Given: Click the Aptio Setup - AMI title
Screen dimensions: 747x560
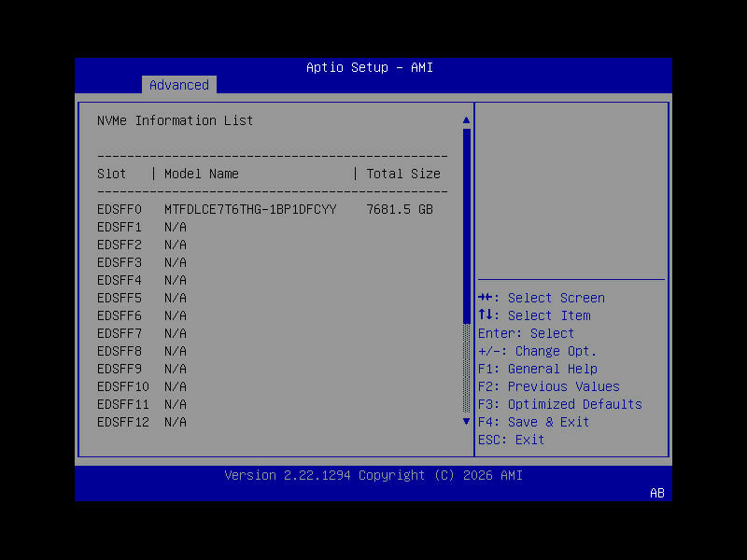Looking at the screenshot, I should coord(370,67).
